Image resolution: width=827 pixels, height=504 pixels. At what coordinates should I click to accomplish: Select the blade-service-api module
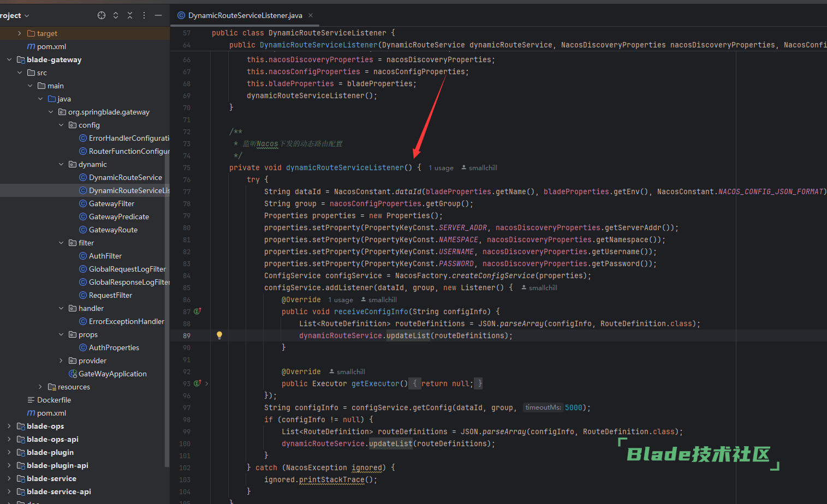(x=54, y=491)
